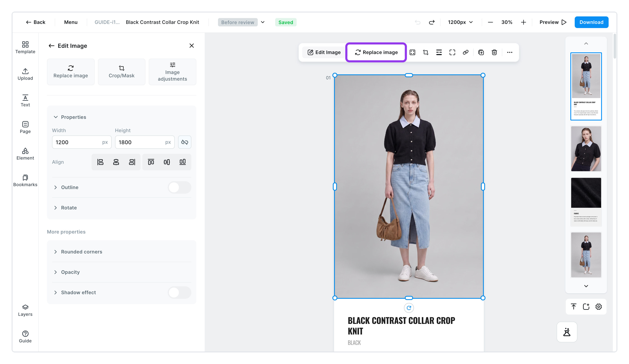Open the Bookmarks panel
This screenshot has height=364, width=629.
(x=25, y=181)
